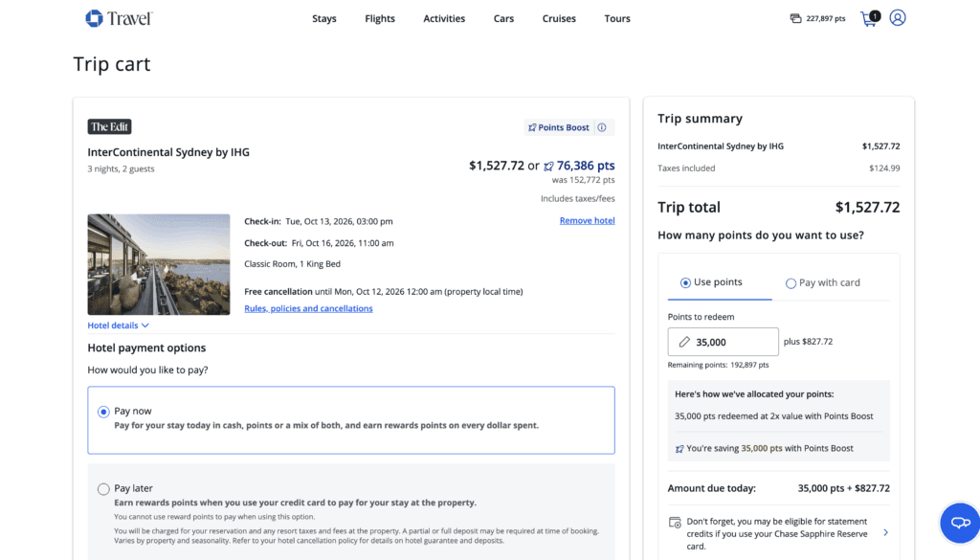Click the points balance card icon
This screenshot has height=560, width=980.
point(795,18)
